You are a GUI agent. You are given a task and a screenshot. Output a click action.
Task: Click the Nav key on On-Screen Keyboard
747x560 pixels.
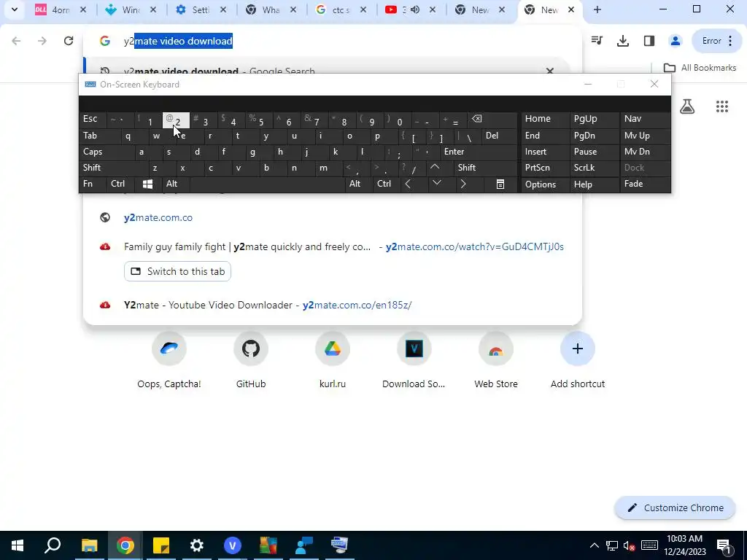click(644, 119)
